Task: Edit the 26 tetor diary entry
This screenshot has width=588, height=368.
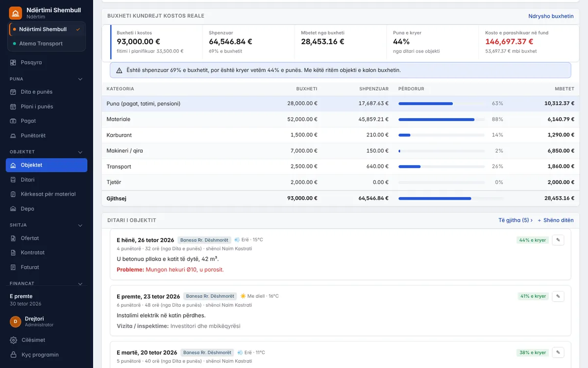Action: [558, 240]
